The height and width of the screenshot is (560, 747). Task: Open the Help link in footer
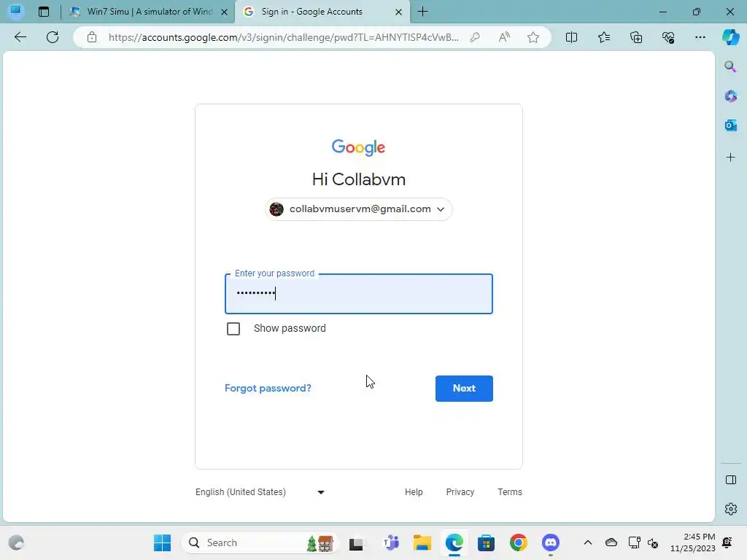tap(414, 492)
